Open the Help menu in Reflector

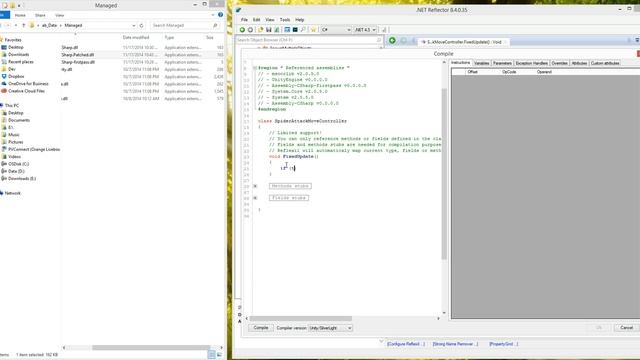(x=300, y=20)
